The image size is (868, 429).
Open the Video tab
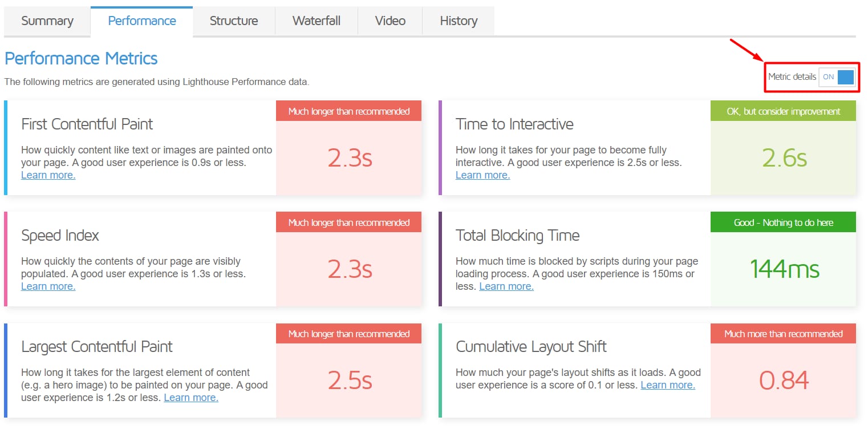[x=390, y=21]
